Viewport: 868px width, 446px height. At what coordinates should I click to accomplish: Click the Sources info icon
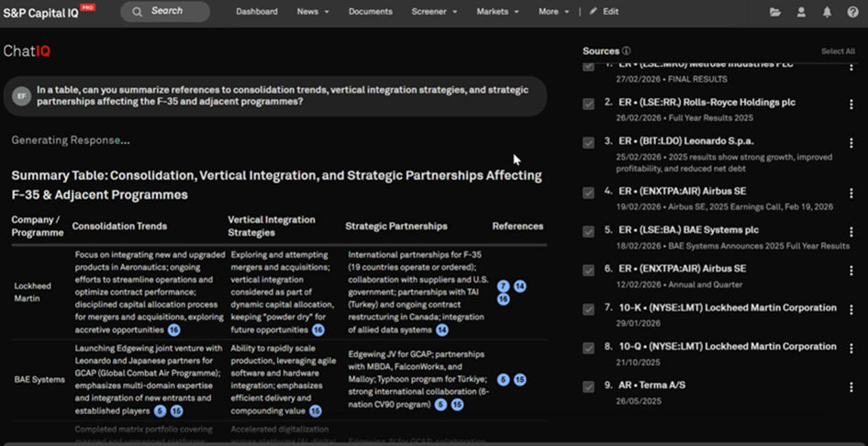pos(626,50)
